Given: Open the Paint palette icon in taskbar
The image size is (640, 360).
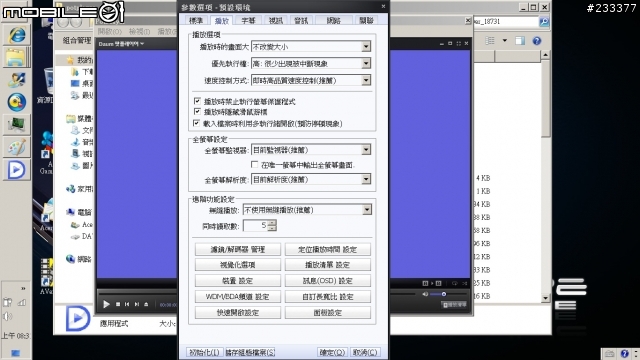Looking at the screenshot, I should (x=16, y=147).
